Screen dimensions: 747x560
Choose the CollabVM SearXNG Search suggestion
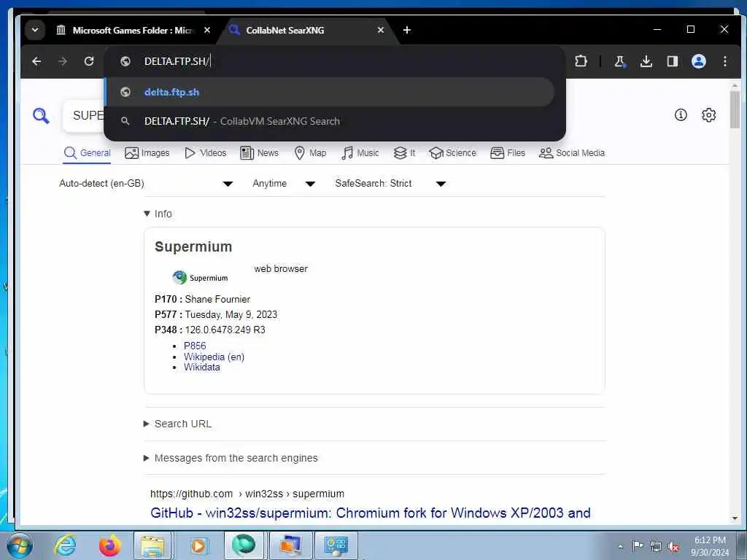[x=330, y=122]
